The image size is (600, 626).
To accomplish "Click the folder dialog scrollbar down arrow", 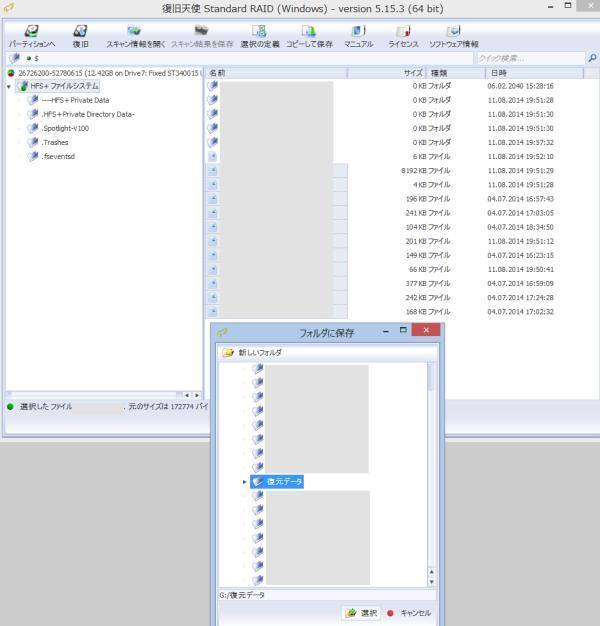I will point(432,582).
